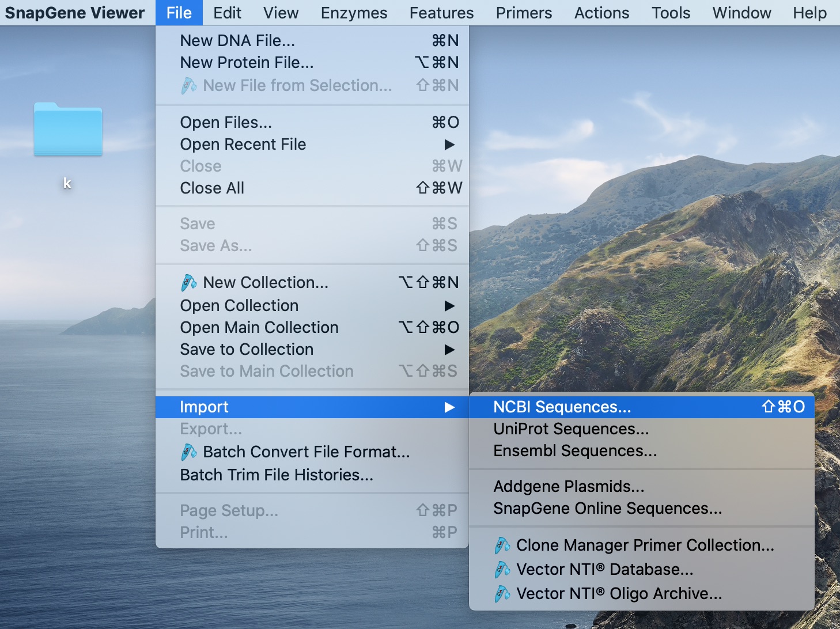840x629 pixels.
Task: Open the Primers menu in menu bar
Action: pyautogui.click(x=524, y=13)
